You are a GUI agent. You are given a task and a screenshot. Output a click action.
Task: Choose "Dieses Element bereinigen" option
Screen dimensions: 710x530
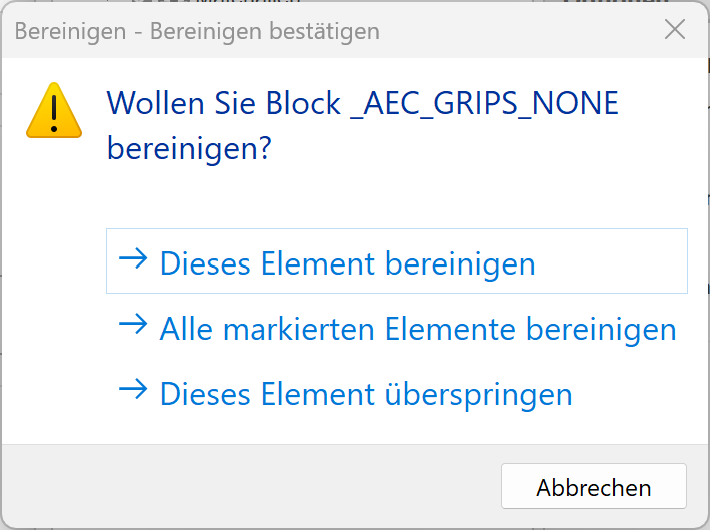click(x=347, y=263)
